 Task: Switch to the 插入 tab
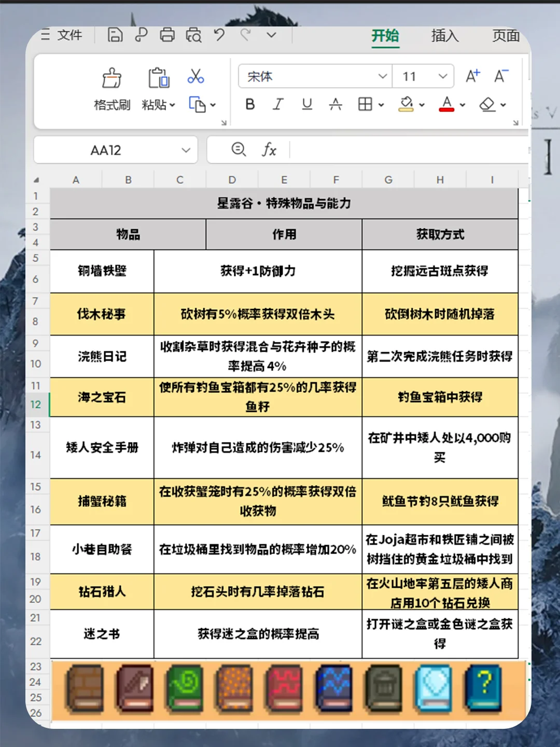(x=445, y=35)
